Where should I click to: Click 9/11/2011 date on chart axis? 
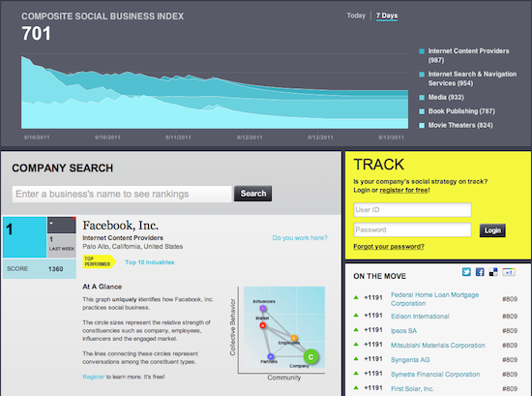coord(178,137)
